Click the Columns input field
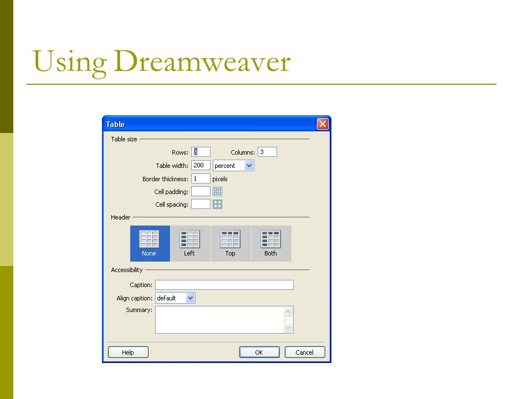 pos(267,152)
